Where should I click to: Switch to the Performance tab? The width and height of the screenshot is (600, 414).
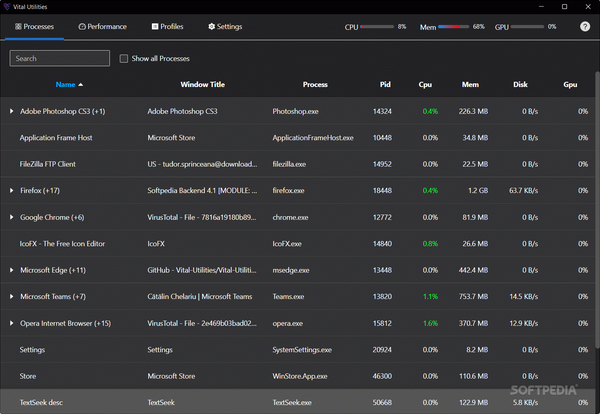click(x=101, y=27)
